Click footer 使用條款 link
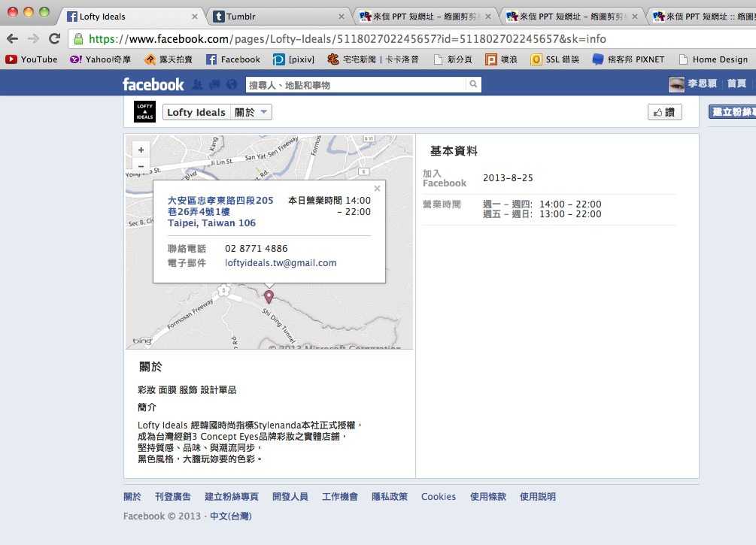The image size is (756, 545). click(488, 496)
